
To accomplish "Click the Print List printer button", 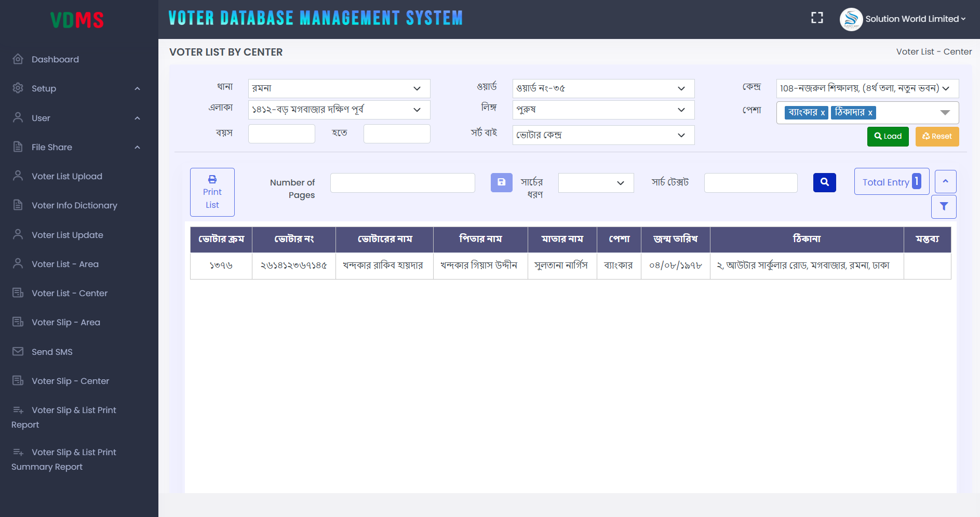I will coord(212,192).
